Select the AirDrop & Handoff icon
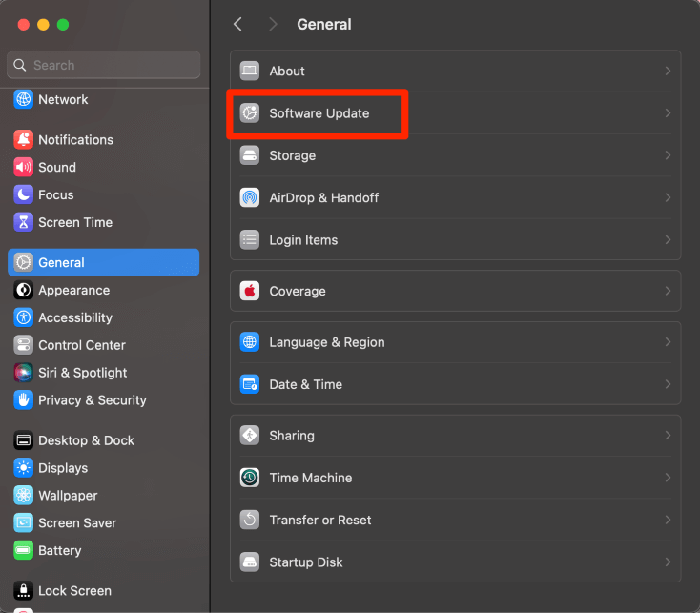 click(250, 197)
